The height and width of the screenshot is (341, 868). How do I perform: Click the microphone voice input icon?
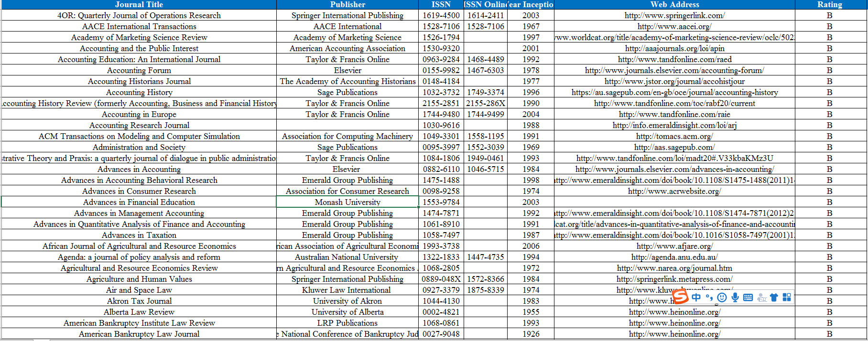[735, 298]
